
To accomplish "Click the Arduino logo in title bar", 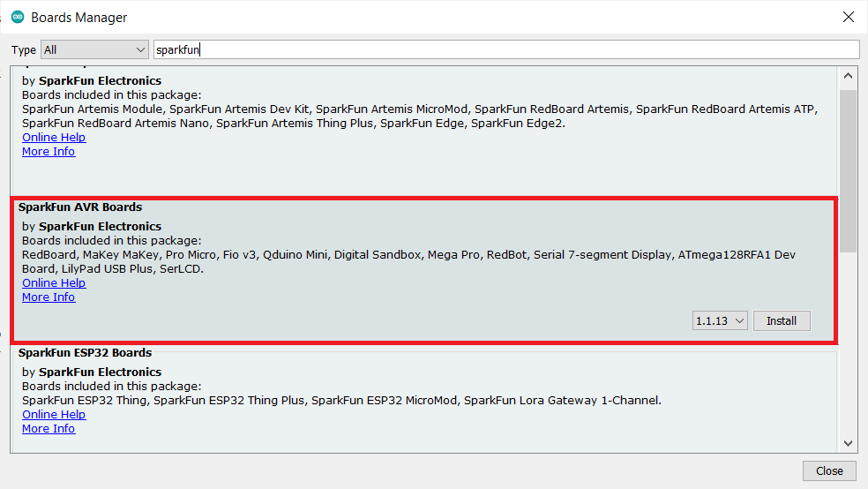I will pyautogui.click(x=18, y=17).
